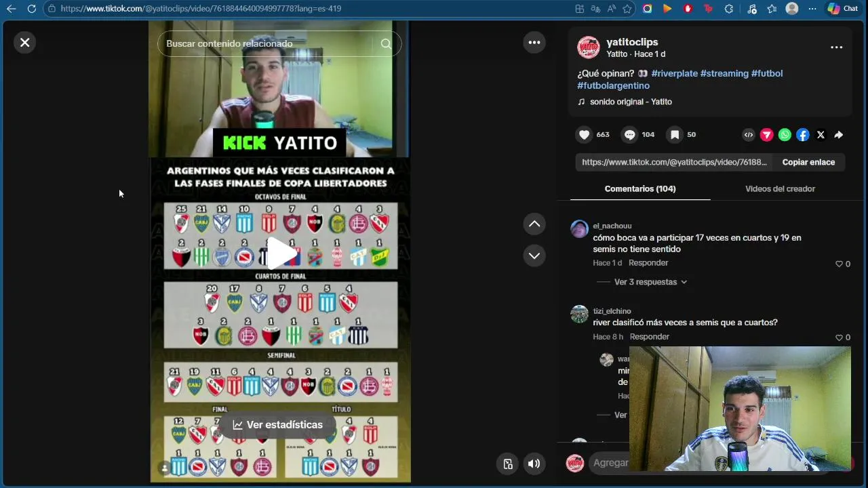Open the Copilot Chat button

[843, 9]
